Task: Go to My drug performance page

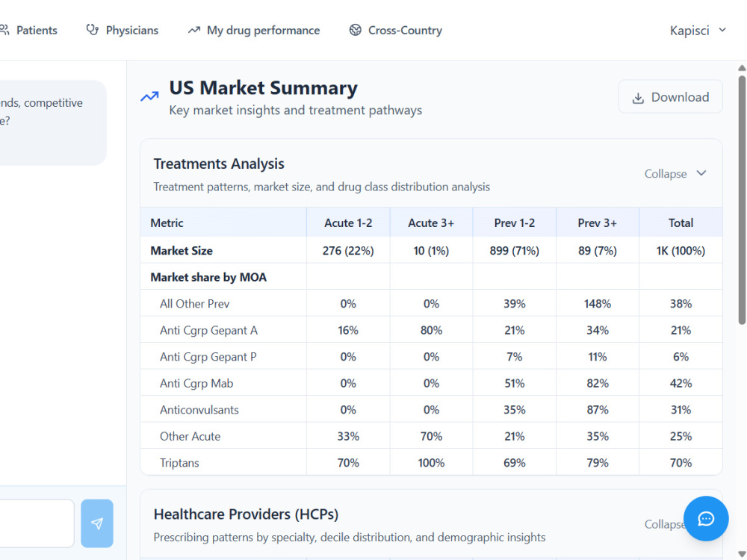Action: click(x=254, y=31)
